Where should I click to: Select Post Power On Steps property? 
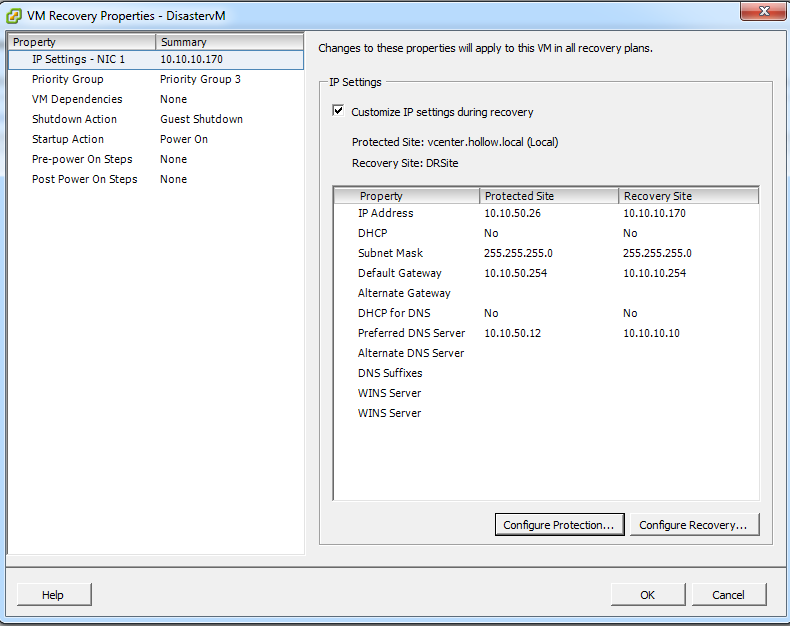(x=84, y=179)
